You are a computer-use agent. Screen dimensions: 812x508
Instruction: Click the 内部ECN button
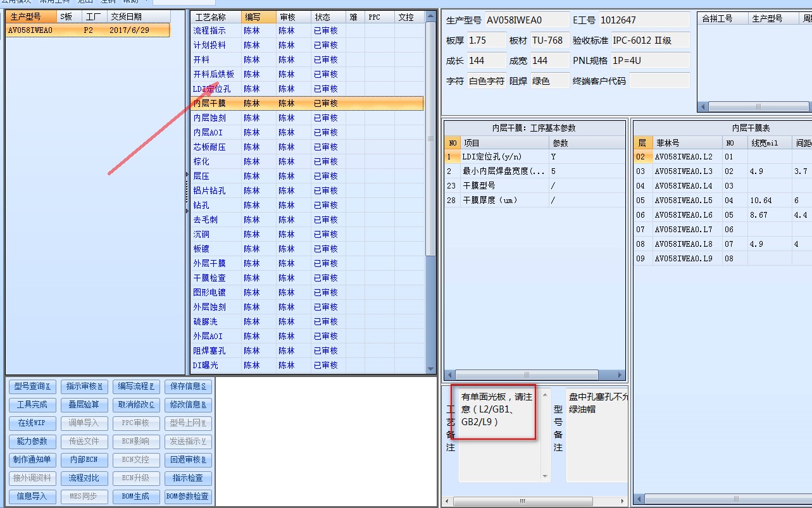click(85, 460)
